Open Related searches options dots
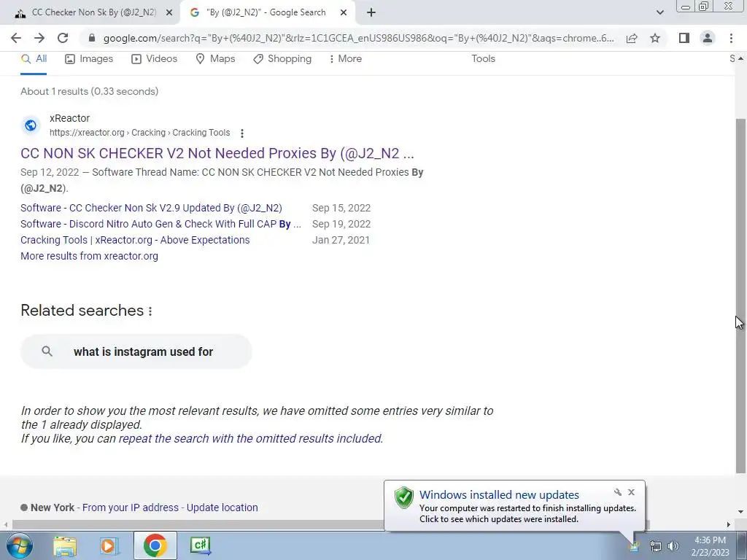The image size is (747, 560). pyautogui.click(x=150, y=311)
